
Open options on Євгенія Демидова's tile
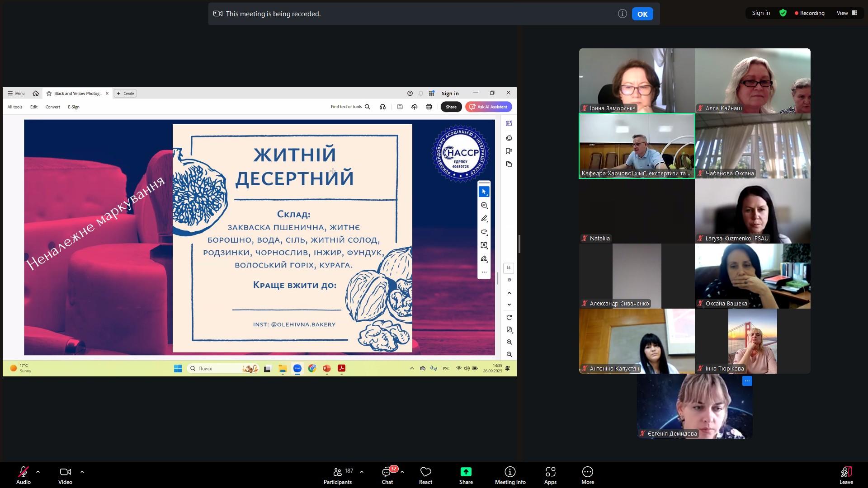pyautogui.click(x=747, y=381)
